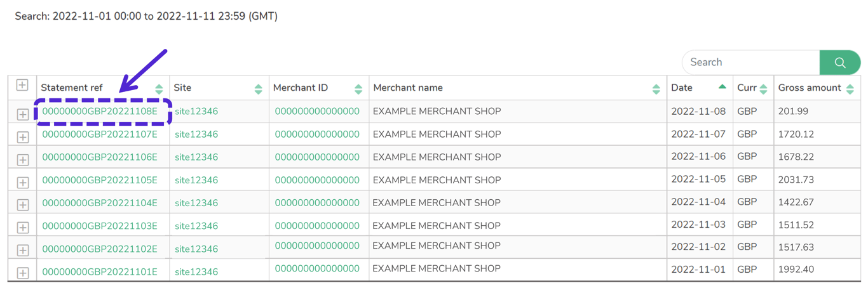Click site12346 link in 2022-11-07 row
The width and height of the screenshot is (868, 288).
196,134
